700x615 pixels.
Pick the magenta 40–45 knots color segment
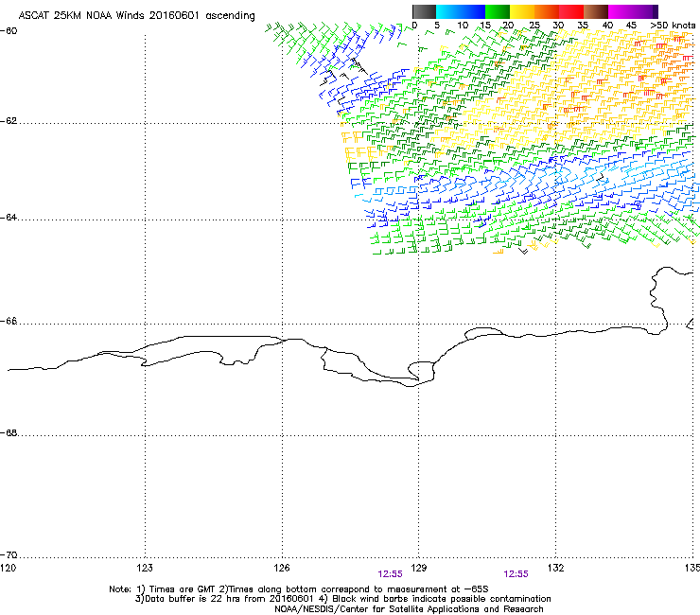pyautogui.click(x=621, y=11)
